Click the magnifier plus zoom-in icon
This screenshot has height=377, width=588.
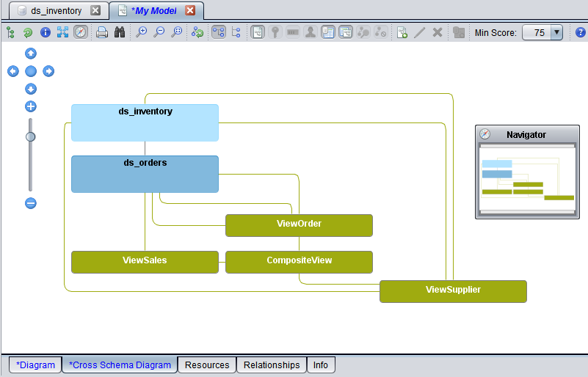point(141,32)
